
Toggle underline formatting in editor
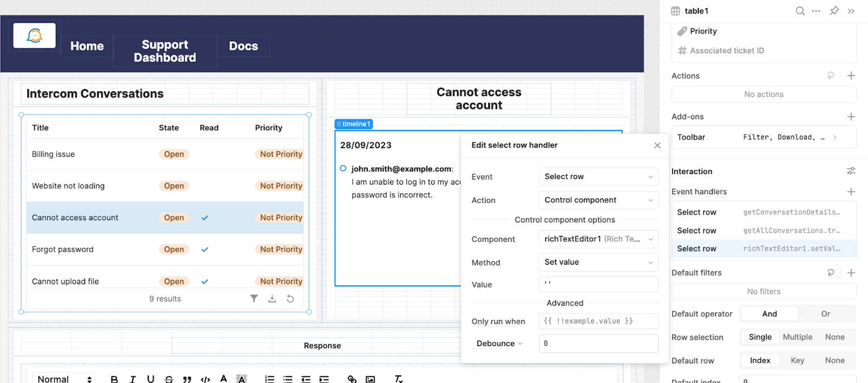[x=150, y=379]
